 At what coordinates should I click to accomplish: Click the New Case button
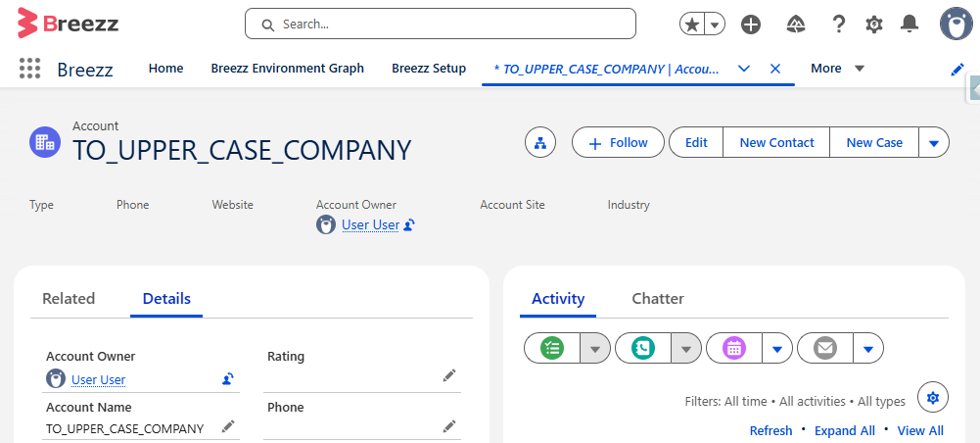click(x=874, y=143)
